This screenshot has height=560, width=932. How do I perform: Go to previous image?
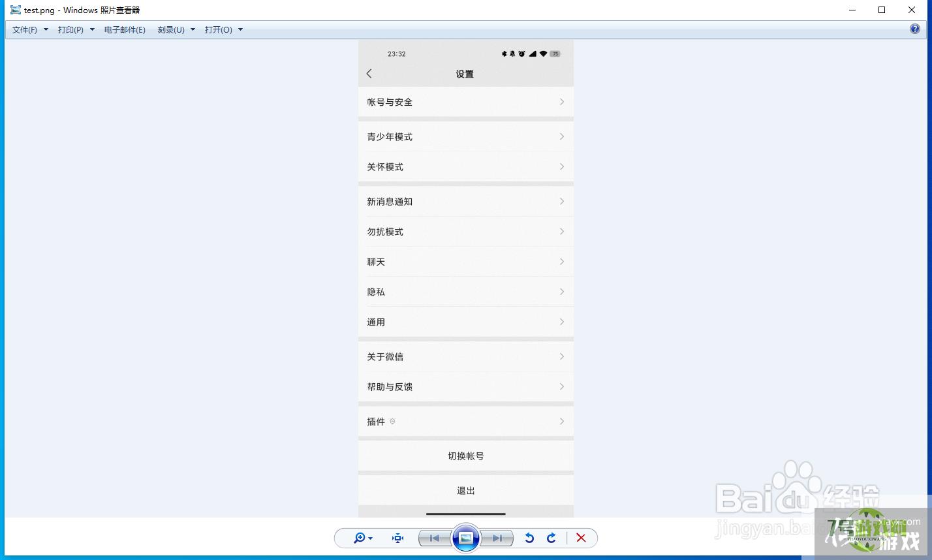[x=434, y=538]
